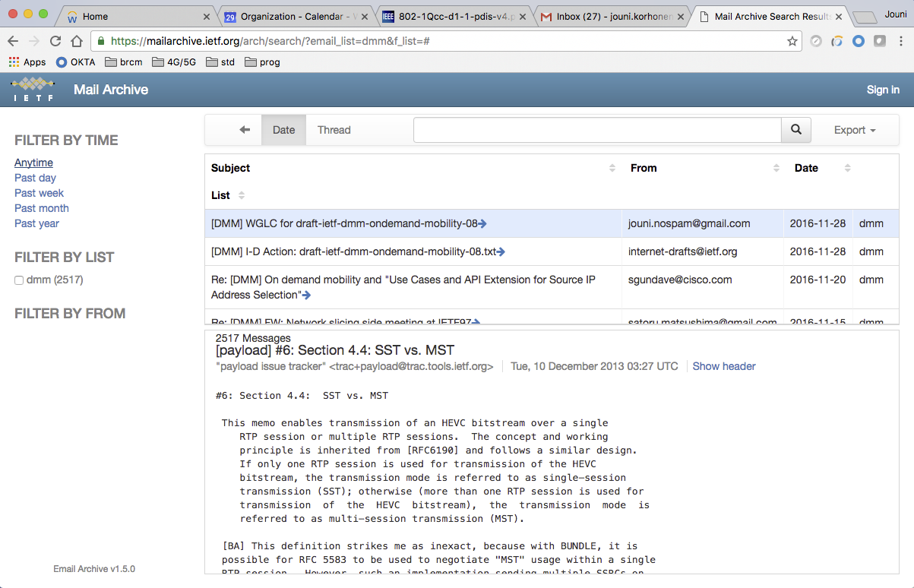Open WGLC message link arrow icon

[x=482, y=223]
